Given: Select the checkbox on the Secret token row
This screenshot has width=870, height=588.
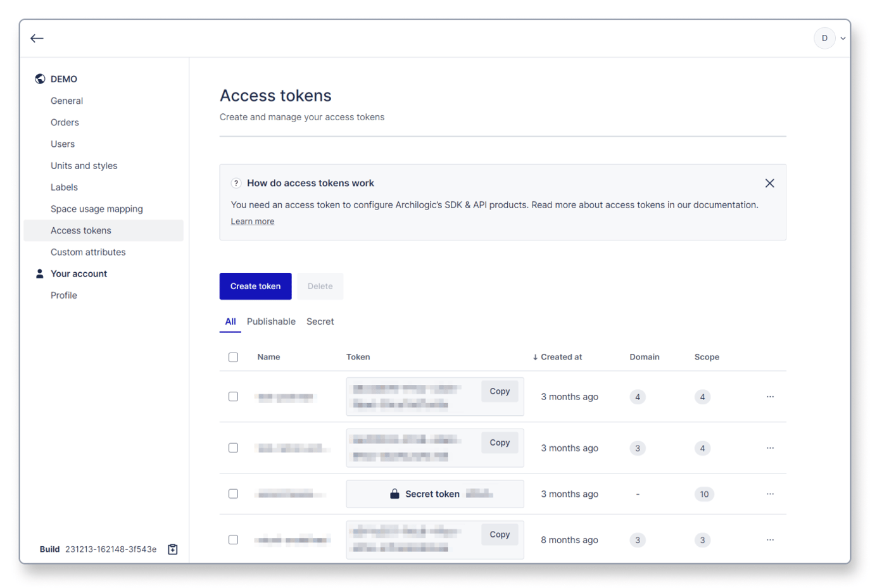Looking at the screenshot, I should tap(233, 494).
